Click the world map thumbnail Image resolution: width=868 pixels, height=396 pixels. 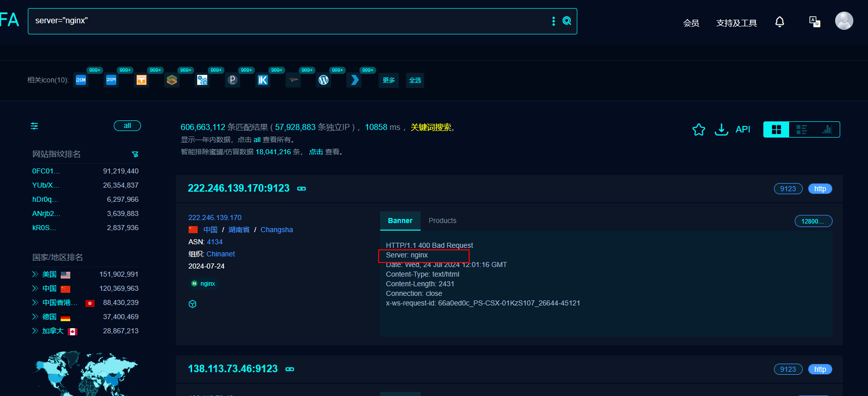tap(86, 373)
